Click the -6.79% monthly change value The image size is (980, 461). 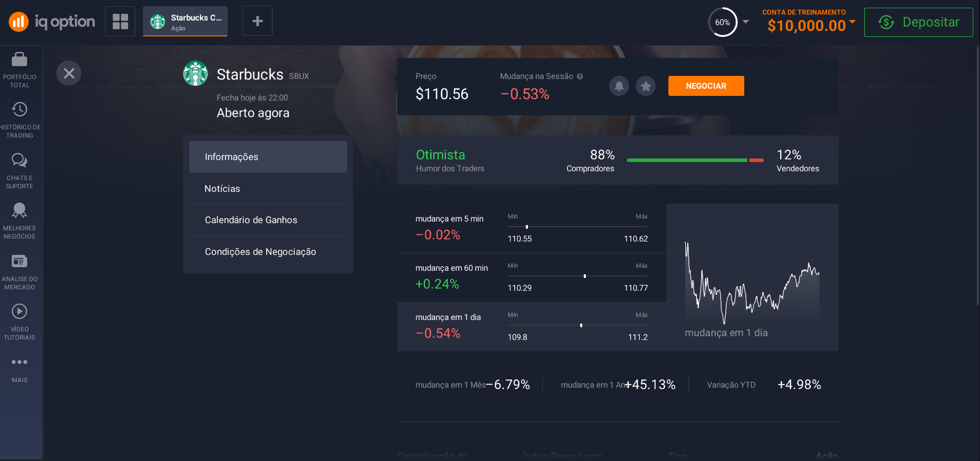(508, 385)
